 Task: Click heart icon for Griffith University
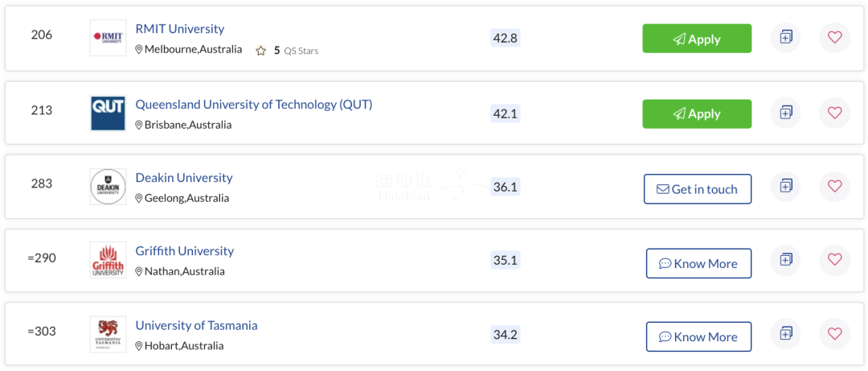[x=834, y=259]
